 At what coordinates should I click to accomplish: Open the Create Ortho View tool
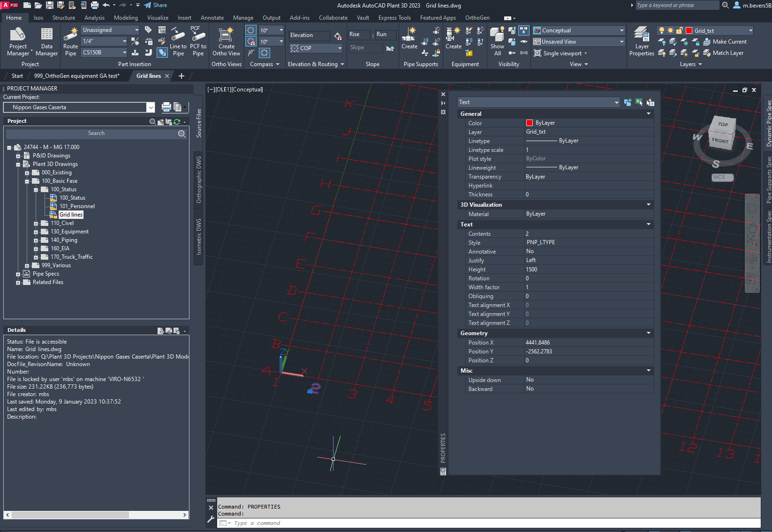(x=227, y=41)
